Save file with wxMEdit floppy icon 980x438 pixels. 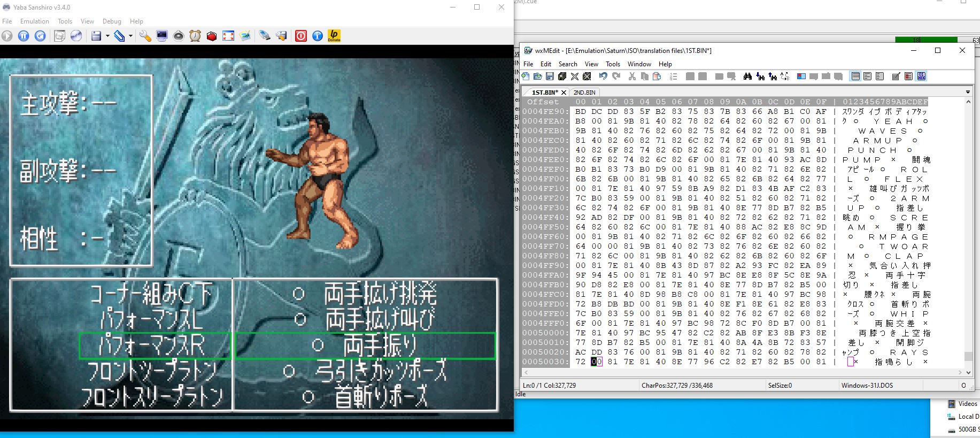(550, 76)
